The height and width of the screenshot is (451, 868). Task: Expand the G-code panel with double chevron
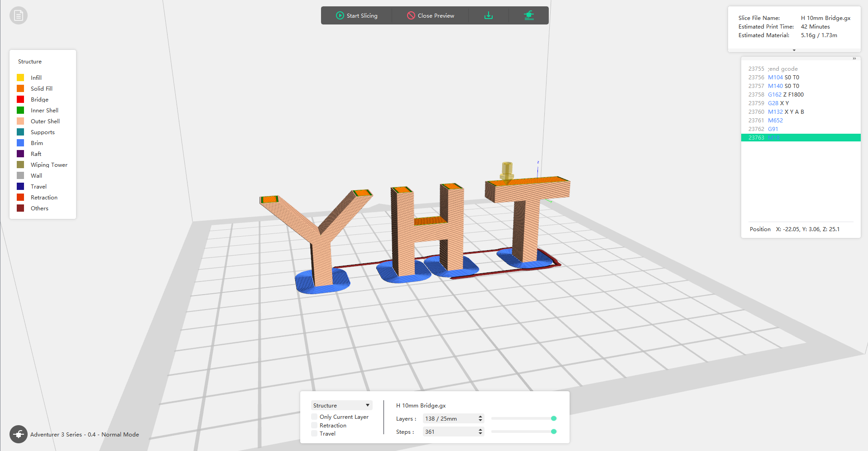[854, 58]
